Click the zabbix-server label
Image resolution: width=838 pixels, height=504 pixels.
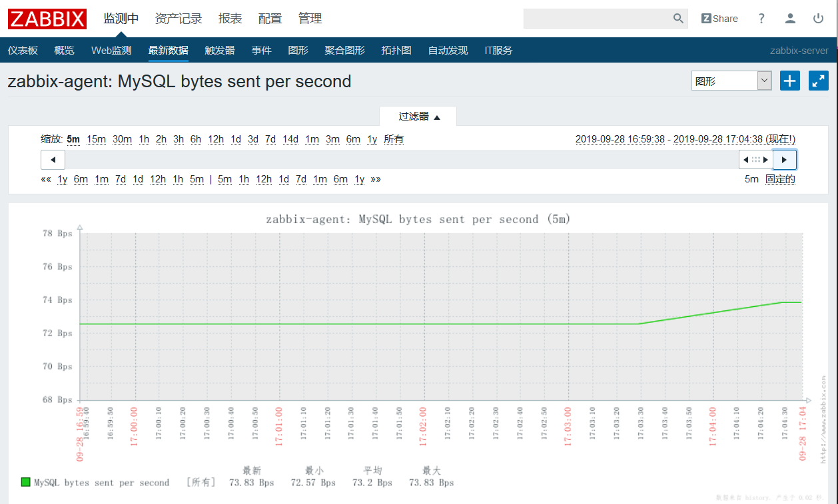coord(799,51)
